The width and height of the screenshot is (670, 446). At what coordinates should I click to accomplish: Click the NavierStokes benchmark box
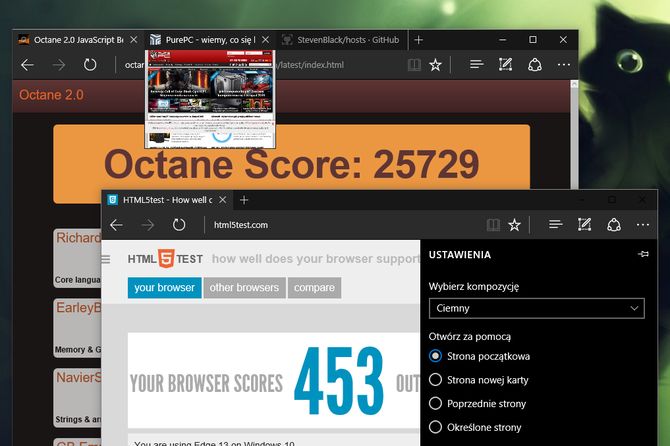(x=78, y=398)
